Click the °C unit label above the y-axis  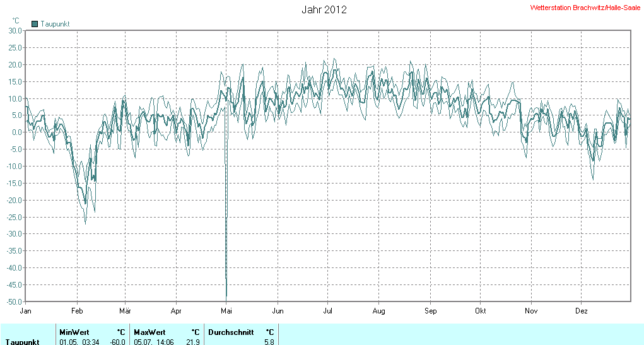coord(16,21)
